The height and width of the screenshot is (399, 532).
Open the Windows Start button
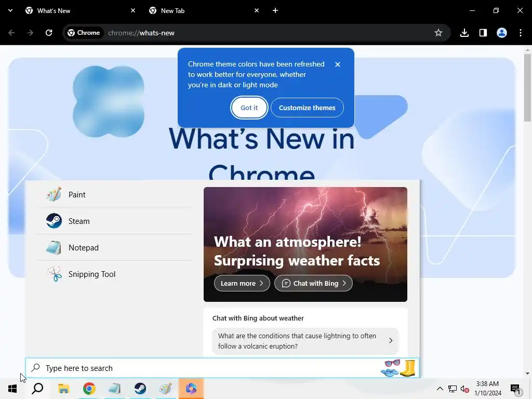tap(12, 389)
